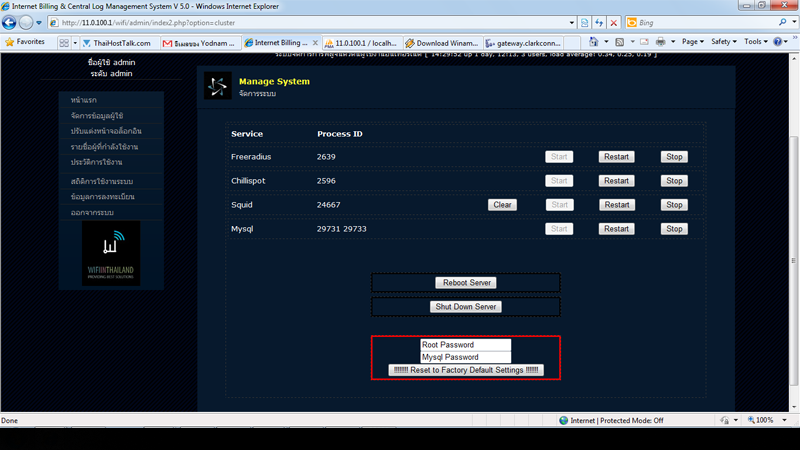Viewport: 800px width, 450px height.
Task: Open the Safety menu
Action: point(723,42)
